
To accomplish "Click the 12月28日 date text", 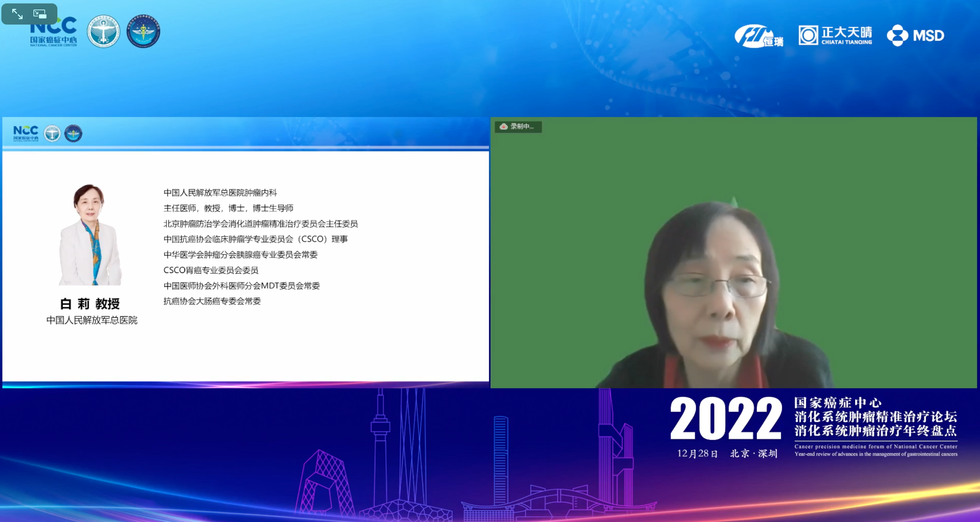I will pyautogui.click(x=697, y=453).
